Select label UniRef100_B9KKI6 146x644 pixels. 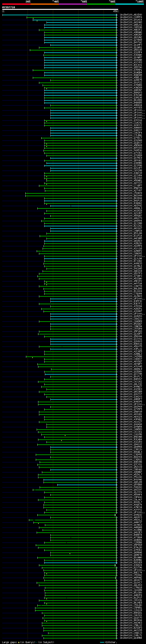tap(131, 344)
